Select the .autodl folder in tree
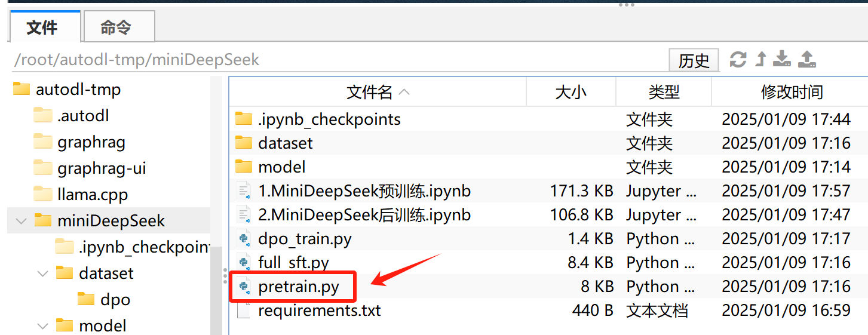Image resolution: width=868 pixels, height=335 pixels. (x=83, y=116)
